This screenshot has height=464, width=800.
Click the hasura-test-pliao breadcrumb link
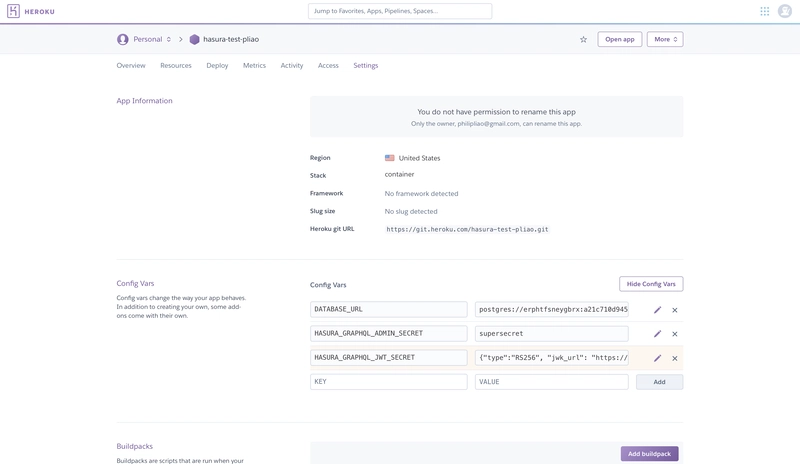pyautogui.click(x=231, y=39)
